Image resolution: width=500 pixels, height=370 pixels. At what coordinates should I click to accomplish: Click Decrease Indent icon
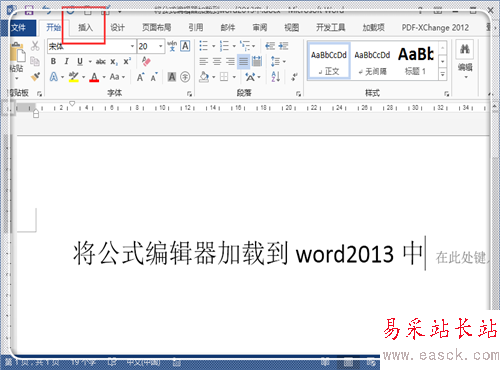tap(270, 46)
